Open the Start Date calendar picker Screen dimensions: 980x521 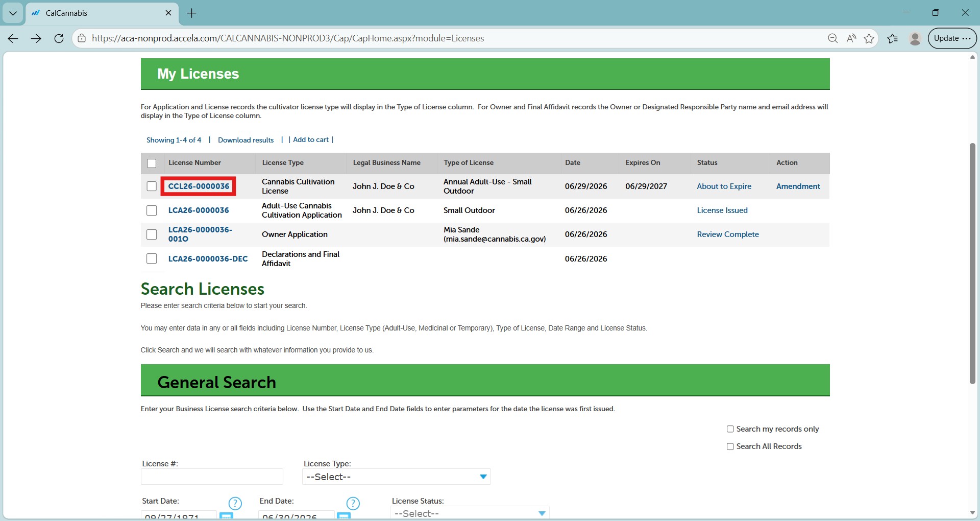click(x=226, y=516)
